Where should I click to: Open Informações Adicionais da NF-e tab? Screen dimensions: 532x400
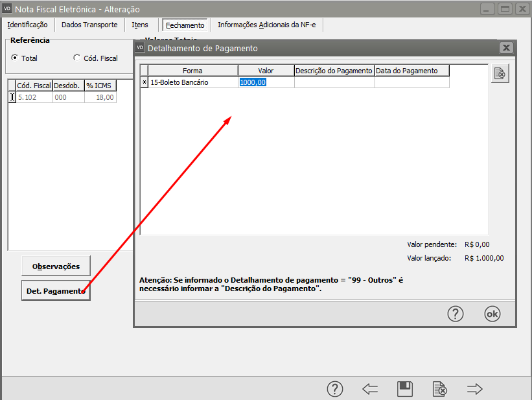(267, 25)
